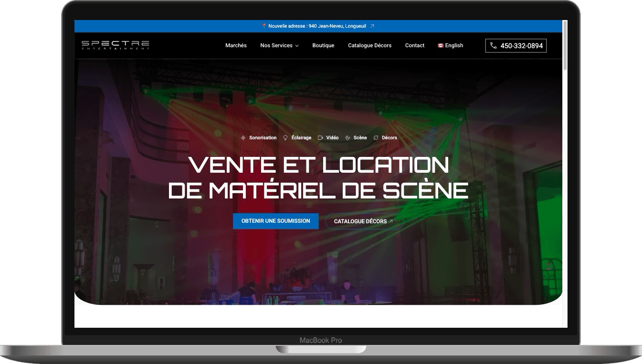Image resolution: width=642 pixels, height=364 pixels.
Task: Click the English flag icon
Action: point(440,45)
